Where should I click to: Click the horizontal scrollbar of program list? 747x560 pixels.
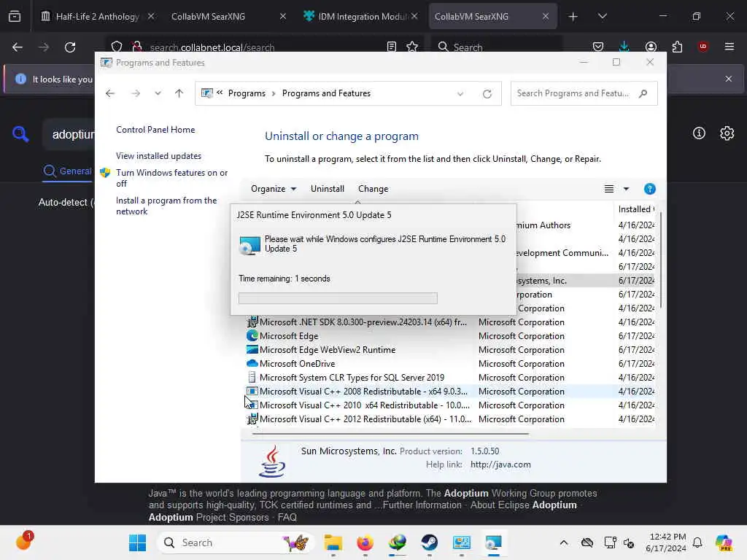(x=390, y=434)
